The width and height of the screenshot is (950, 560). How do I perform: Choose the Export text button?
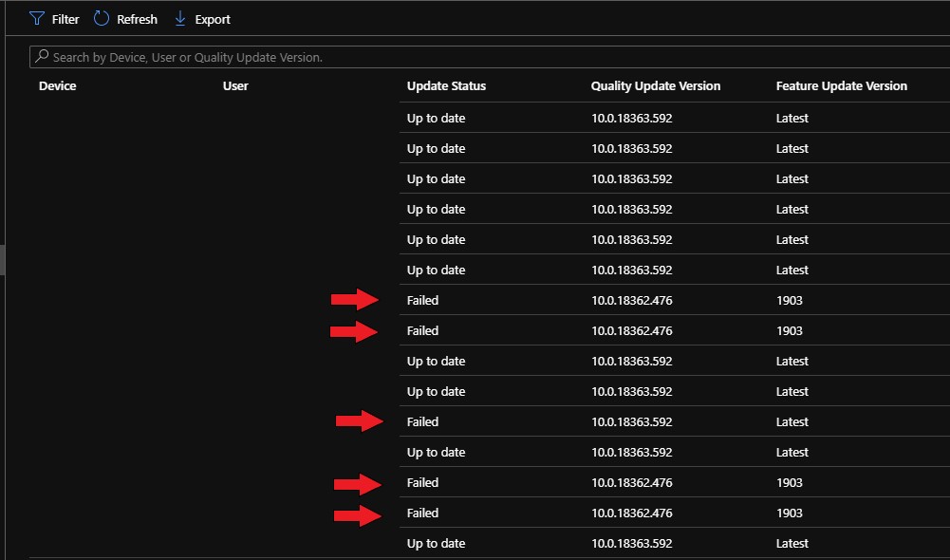[213, 19]
